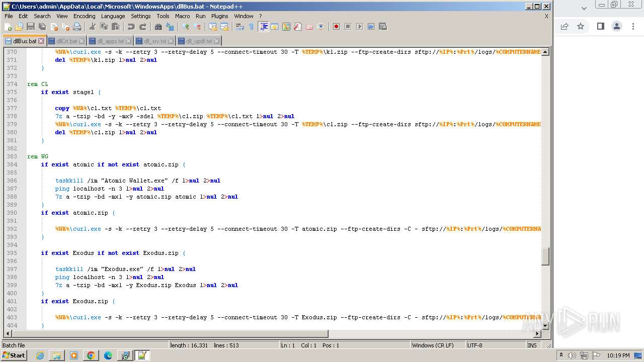Create a new document from toolbar

tap(8, 27)
